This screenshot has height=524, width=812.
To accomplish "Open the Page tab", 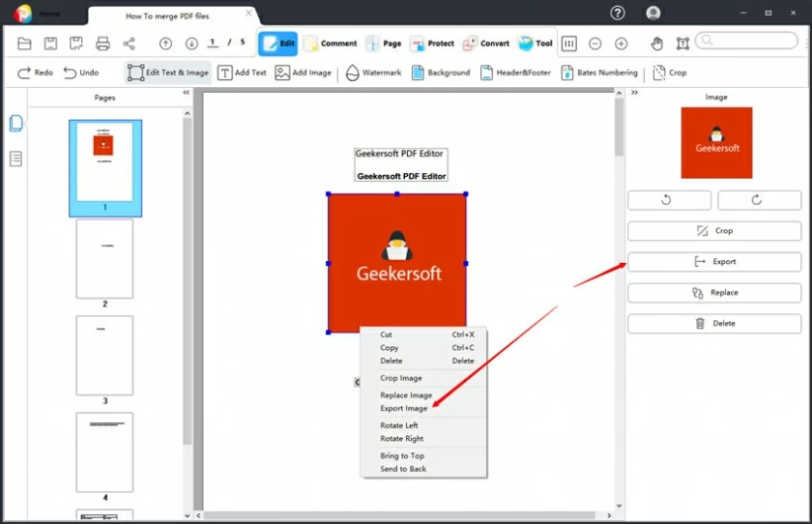I will [384, 44].
